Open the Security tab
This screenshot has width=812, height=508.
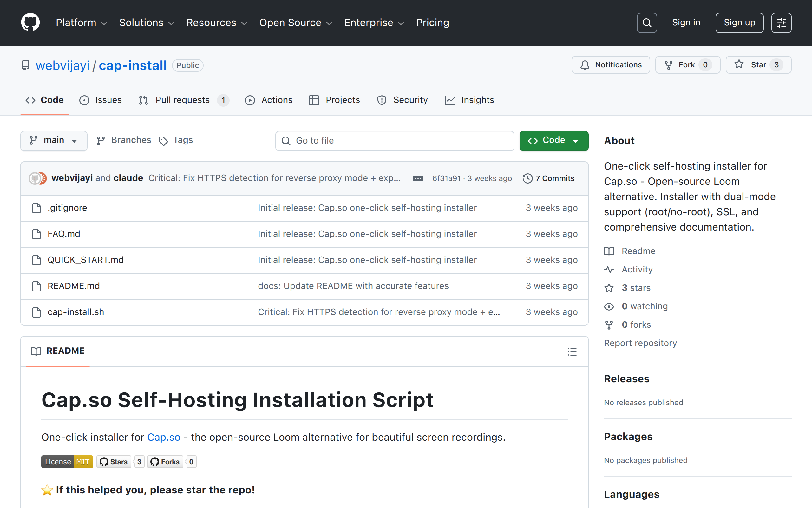point(402,100)
